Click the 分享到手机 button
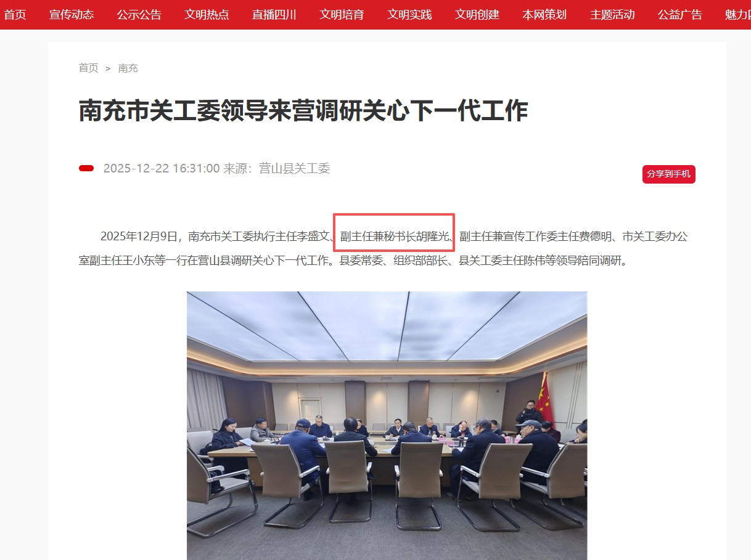The width and height of the screenshot is (751, 560). [669, 174]
